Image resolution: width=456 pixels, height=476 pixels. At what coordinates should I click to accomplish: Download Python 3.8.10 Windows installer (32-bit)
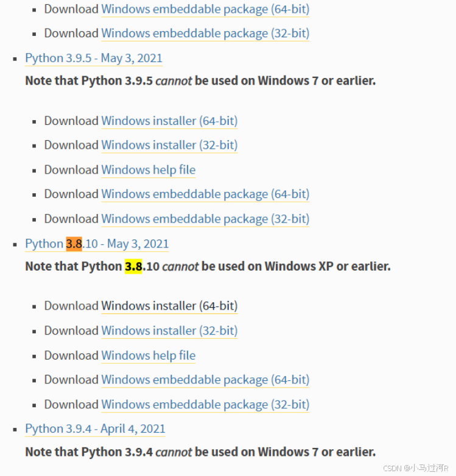[169, 330]
